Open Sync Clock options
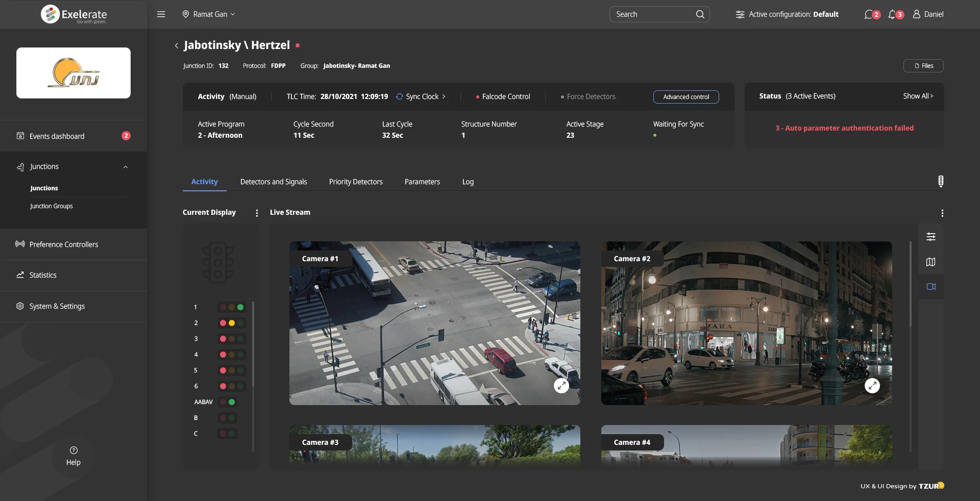 (x=421, y=96)
